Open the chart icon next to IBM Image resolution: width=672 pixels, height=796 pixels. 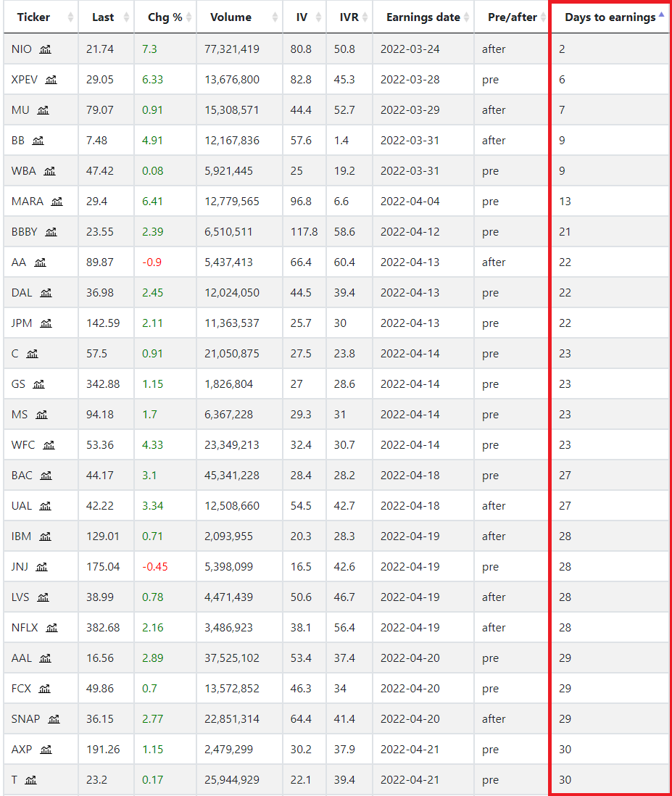tap(45, 536)
